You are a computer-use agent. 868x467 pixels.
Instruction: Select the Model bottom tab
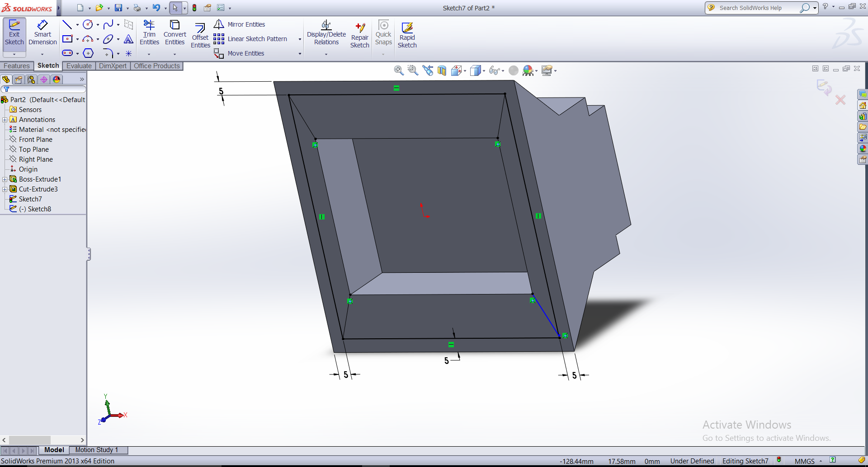point(54,450)
